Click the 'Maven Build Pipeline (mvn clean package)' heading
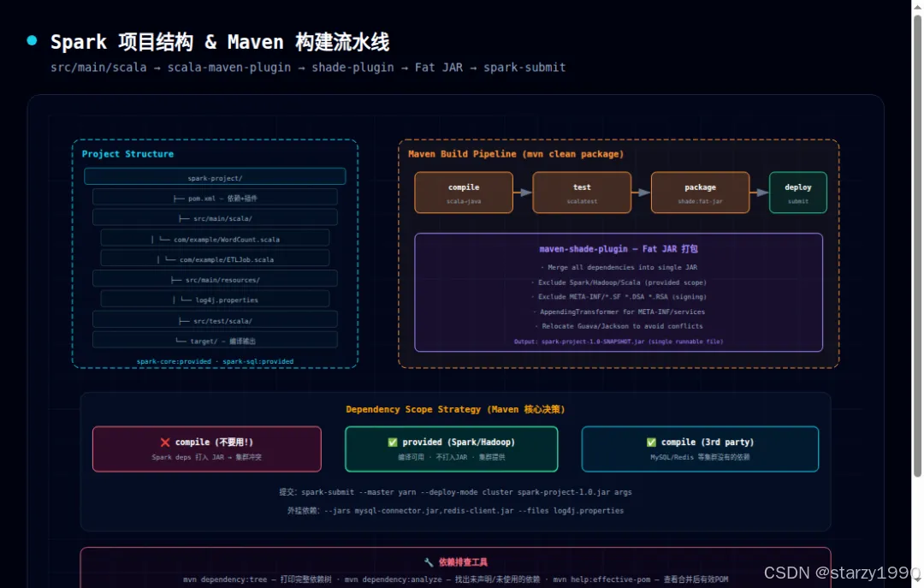This screenshot has height=588, width=924. 516,154
